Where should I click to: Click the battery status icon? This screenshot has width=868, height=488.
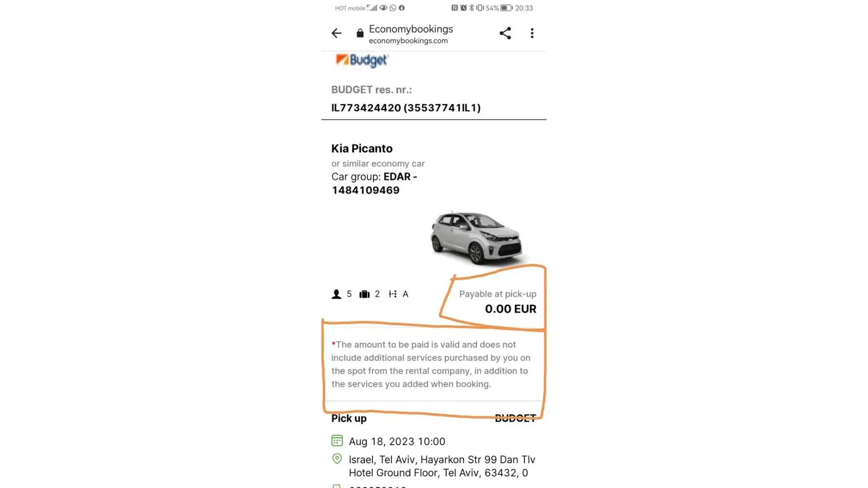pyautogui.click(x=506, y=8)
